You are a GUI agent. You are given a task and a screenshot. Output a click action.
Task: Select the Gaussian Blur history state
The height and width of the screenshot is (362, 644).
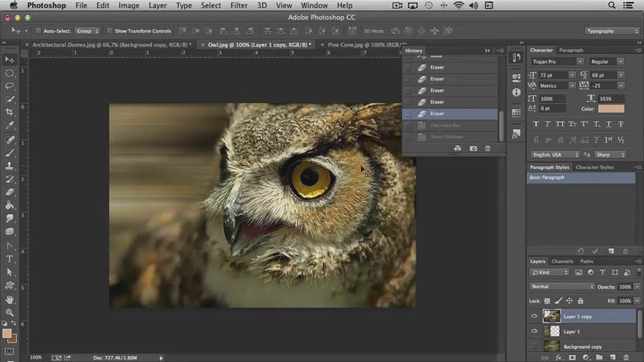tap(450, 125)
